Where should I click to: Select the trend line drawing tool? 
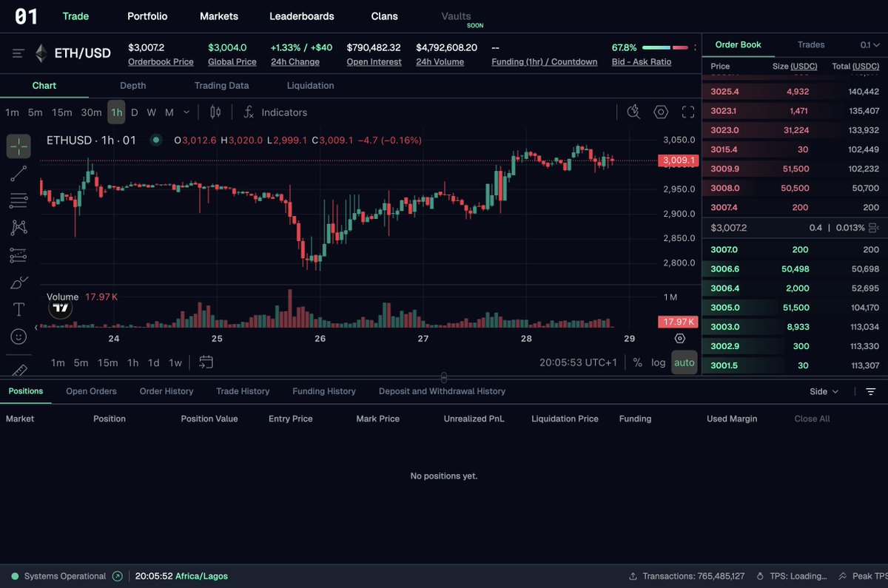pos(18,174)
